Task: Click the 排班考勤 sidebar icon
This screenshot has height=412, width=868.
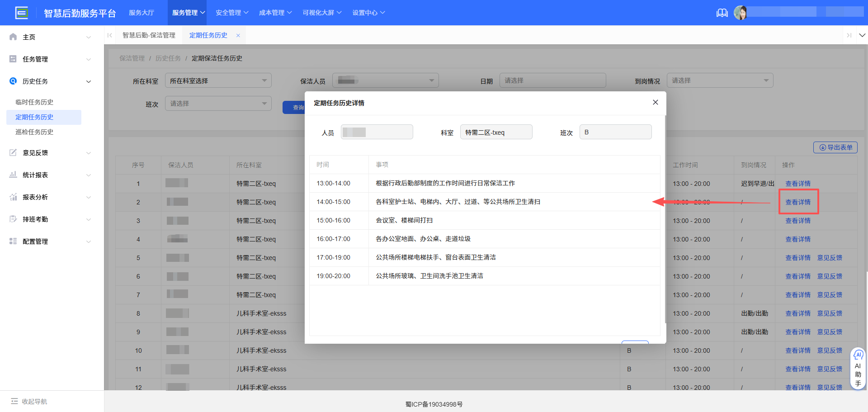Action: [x=13, y=219]
